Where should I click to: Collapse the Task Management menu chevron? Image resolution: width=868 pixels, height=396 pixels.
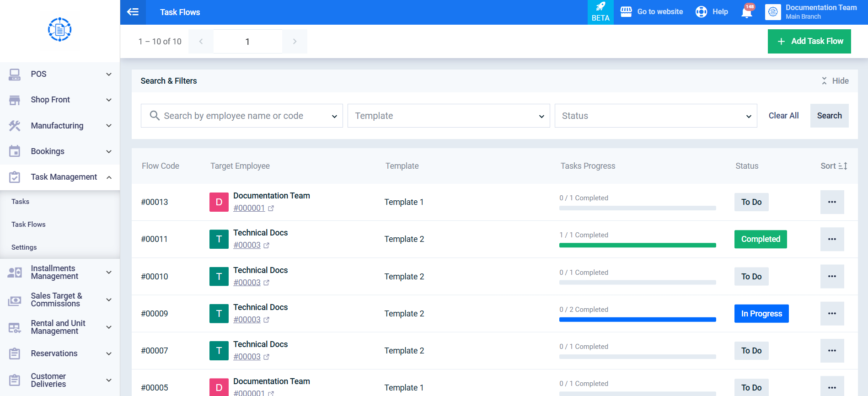[109, 177]
